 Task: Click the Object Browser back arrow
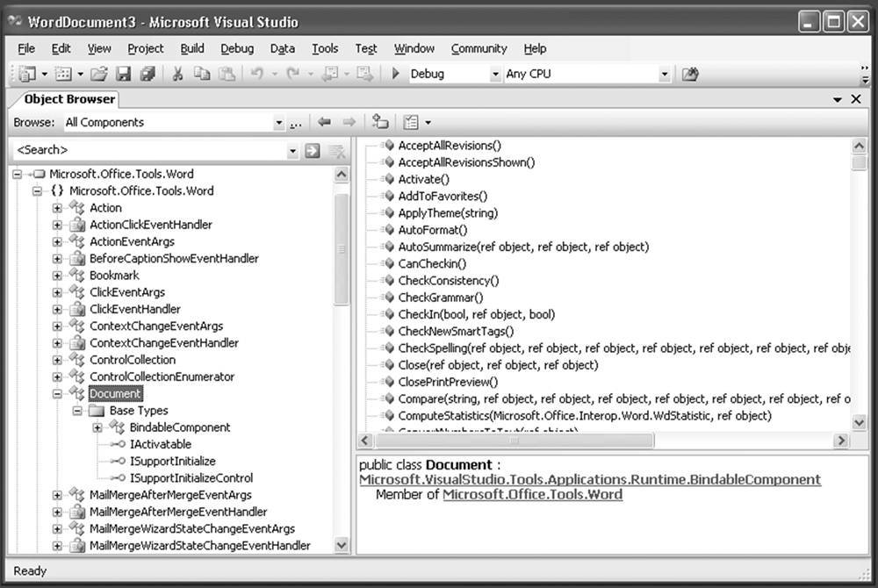tap(324, 122)
